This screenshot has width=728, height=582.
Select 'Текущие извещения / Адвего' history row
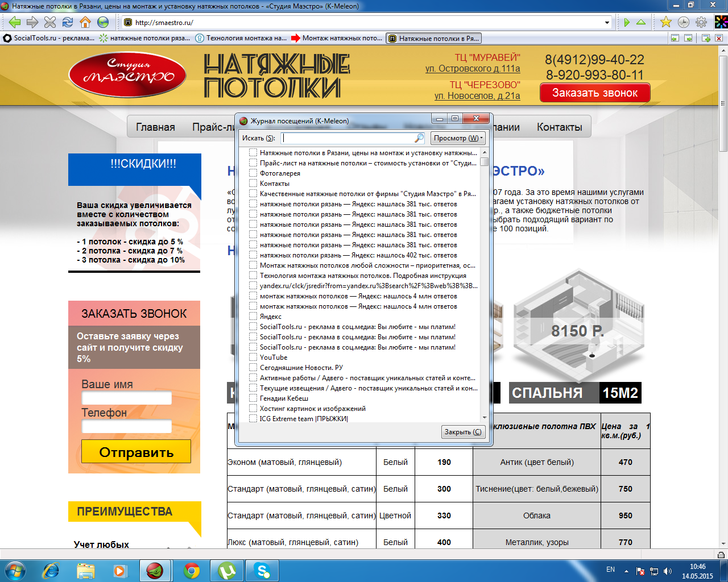(363, 388)
